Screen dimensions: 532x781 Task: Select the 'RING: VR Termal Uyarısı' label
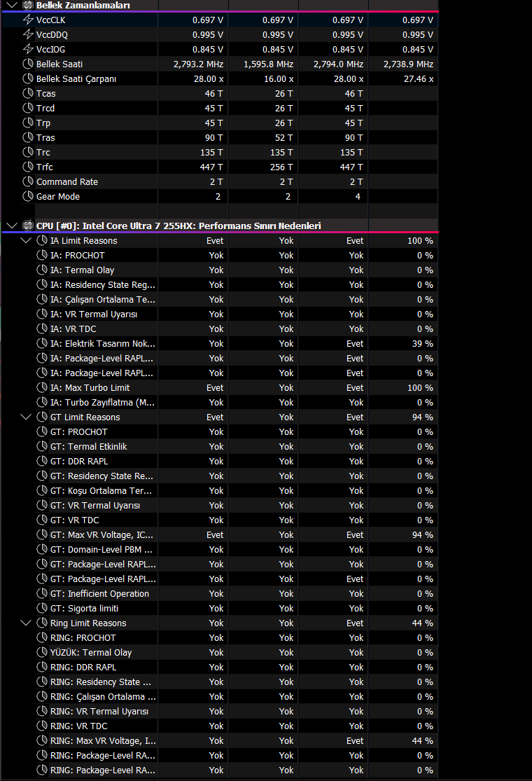pyautogui.click(x=99, y=711)
